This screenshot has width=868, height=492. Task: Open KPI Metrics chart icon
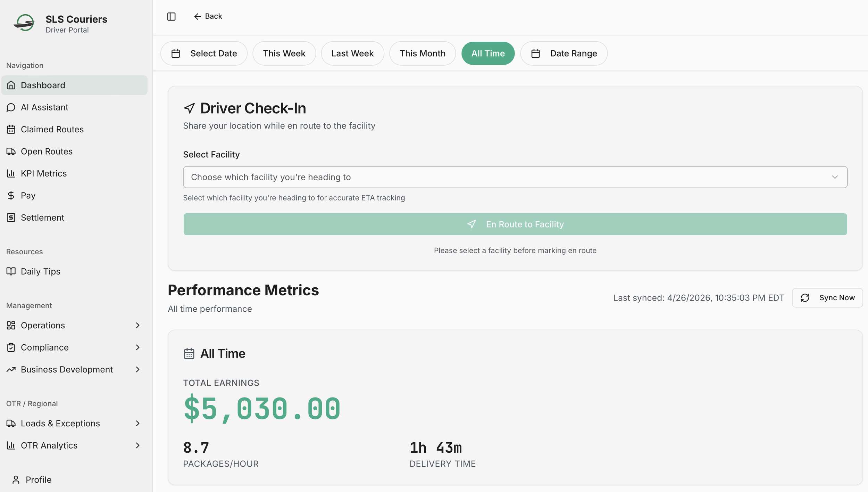11,173
